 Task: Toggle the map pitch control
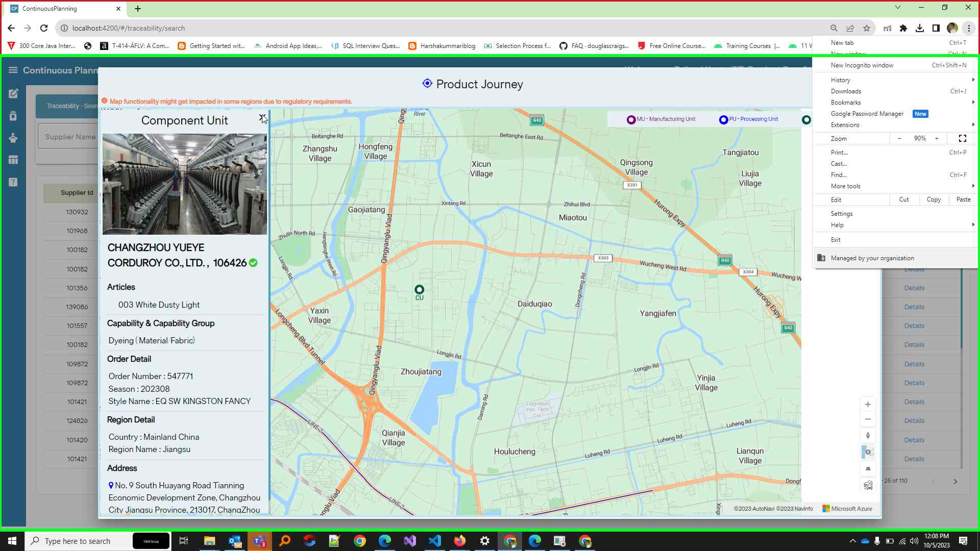pyautogui.click(x=868, y=469)
